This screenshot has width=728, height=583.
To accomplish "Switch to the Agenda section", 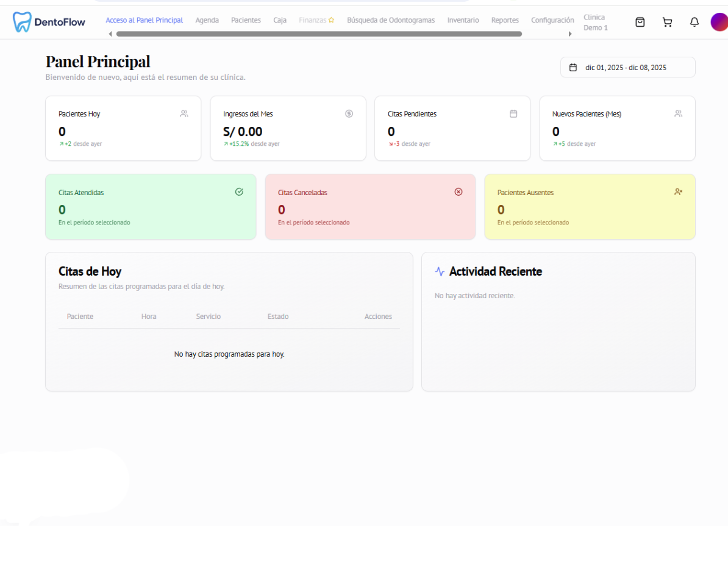I will (207, 20).
